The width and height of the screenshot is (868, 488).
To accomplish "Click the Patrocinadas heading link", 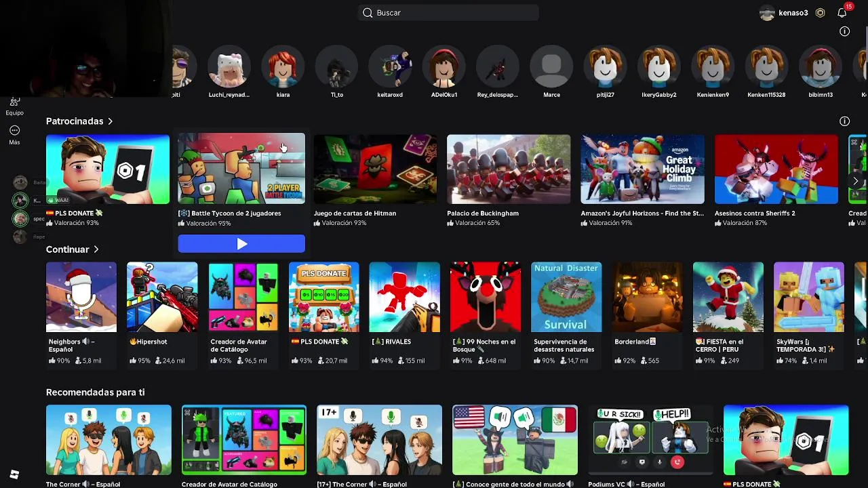I will pyautogui.click(x=75, y=121).
